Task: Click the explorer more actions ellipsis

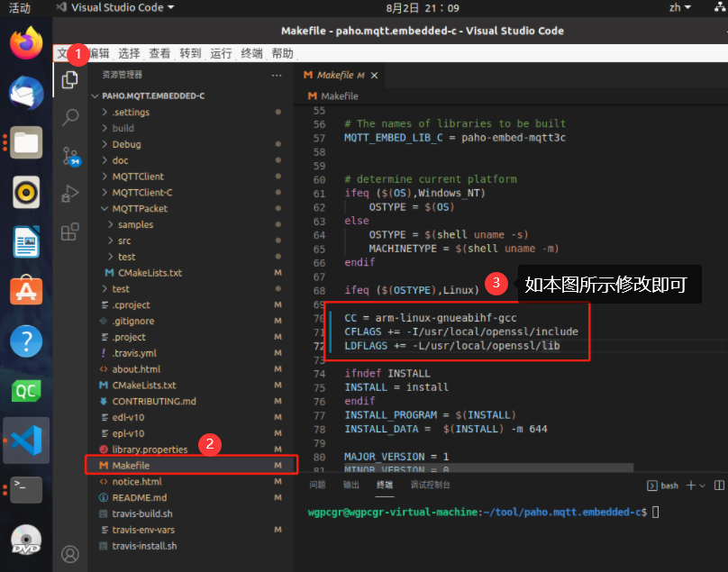Action: (x=277, y=75)
